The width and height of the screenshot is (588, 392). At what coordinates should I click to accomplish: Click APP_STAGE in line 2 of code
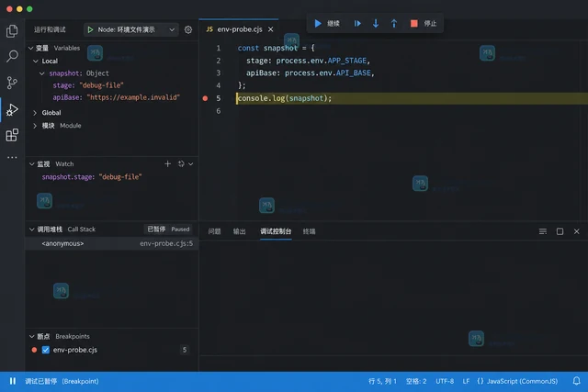click(347, 61)
